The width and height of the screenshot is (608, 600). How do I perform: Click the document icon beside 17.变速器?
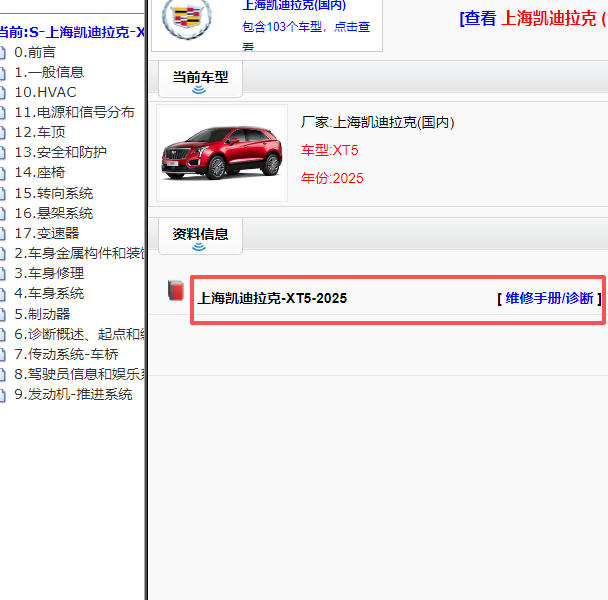(2, 233)
